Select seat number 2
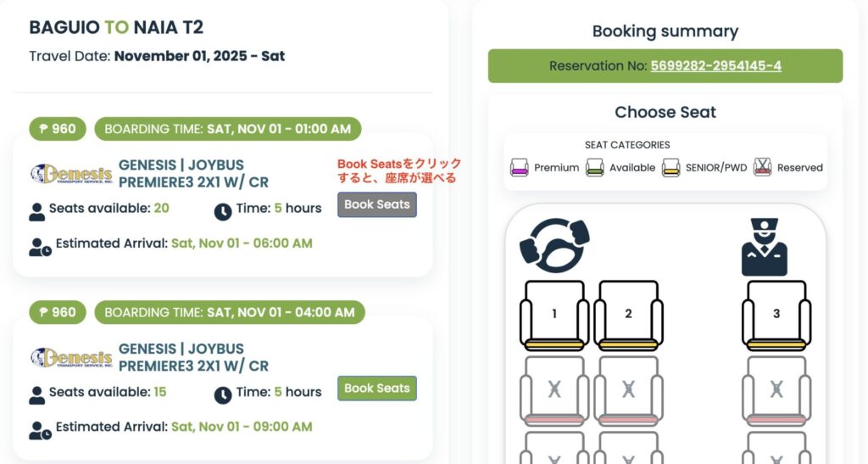Screen dimensions: 868x464 point(628,315)
